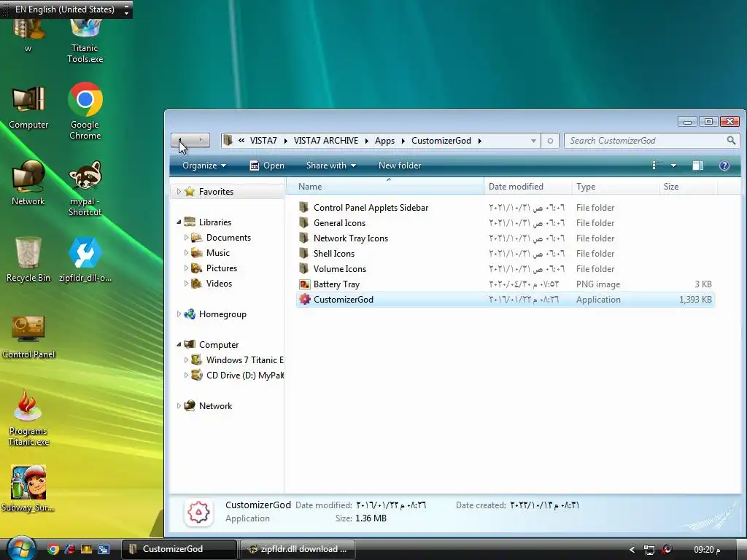Viewport: 747px width, 560px height.
Task: Select the Programs Titanic.exe desktop icon
Action: coord(28,418)
